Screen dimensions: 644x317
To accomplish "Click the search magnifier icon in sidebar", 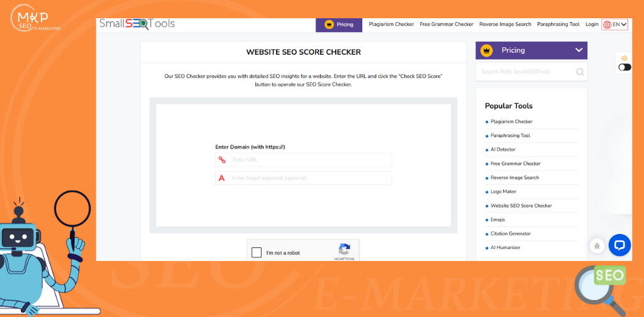I will [x=580, y=72].
